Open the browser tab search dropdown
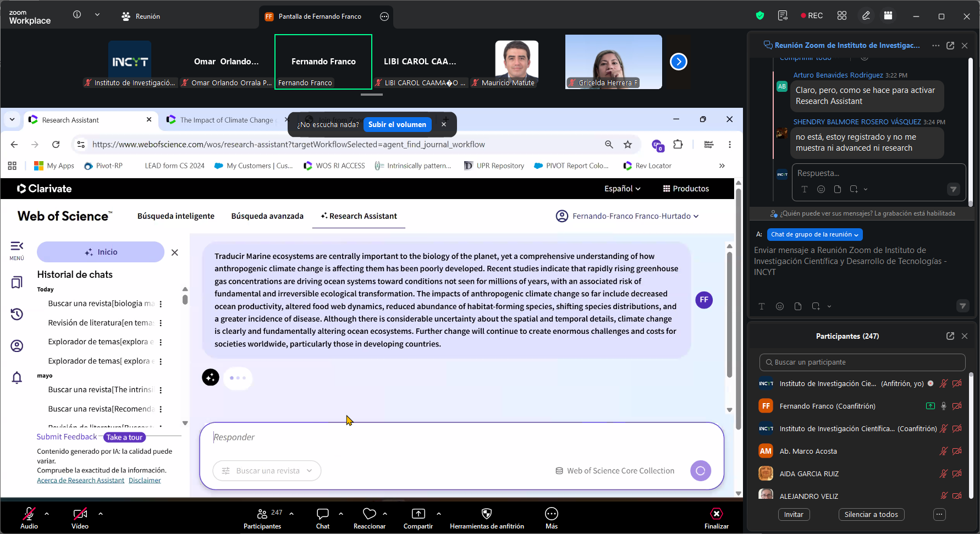Screen dimensions: 980x534 (x=12, y=119)
